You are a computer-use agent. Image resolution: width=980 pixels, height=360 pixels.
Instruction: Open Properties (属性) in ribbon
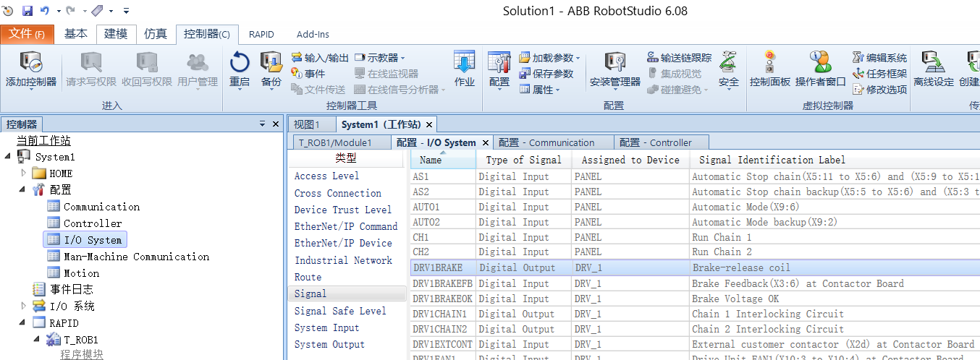540,90
